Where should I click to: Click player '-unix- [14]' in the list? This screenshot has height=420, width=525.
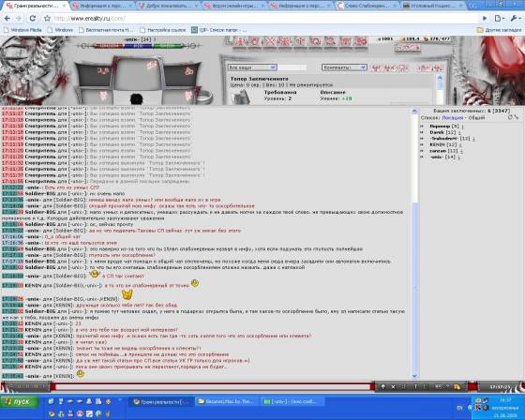pos(442,157)
